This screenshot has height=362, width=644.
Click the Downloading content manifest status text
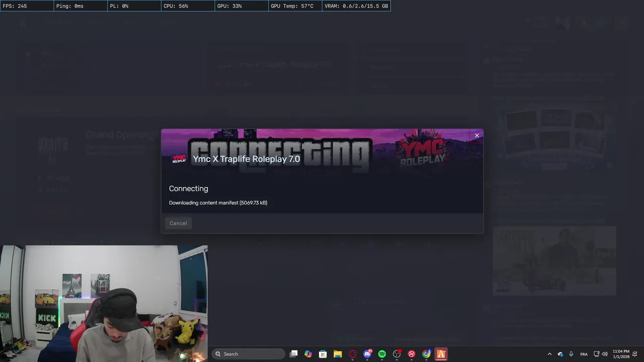(218, 203)
